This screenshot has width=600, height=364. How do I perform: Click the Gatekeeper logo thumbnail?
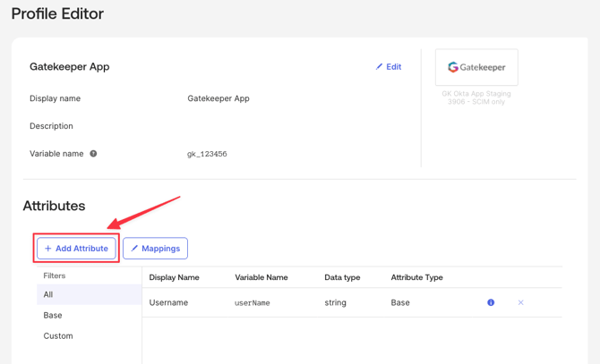[476, 67]
